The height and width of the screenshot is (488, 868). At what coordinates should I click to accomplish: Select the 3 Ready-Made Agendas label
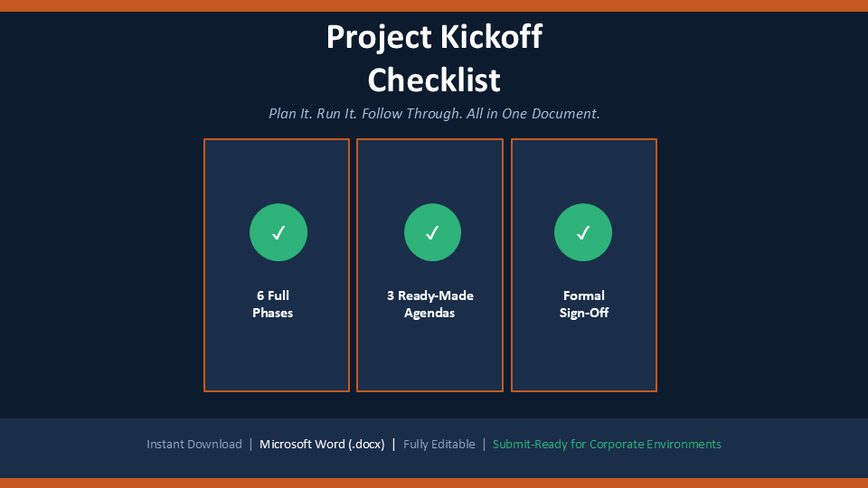(x=430, y=305)
